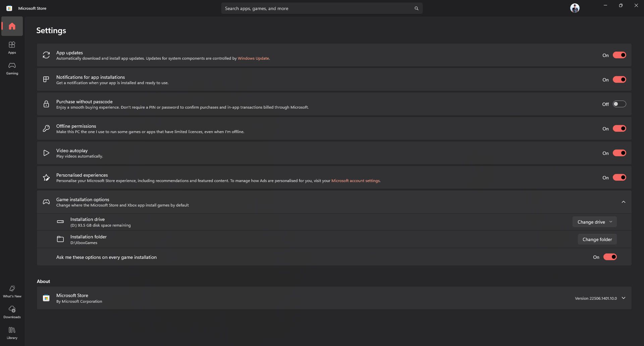Open the What's New page
This screenshot has width=644, height=346.
pos(12,291)
